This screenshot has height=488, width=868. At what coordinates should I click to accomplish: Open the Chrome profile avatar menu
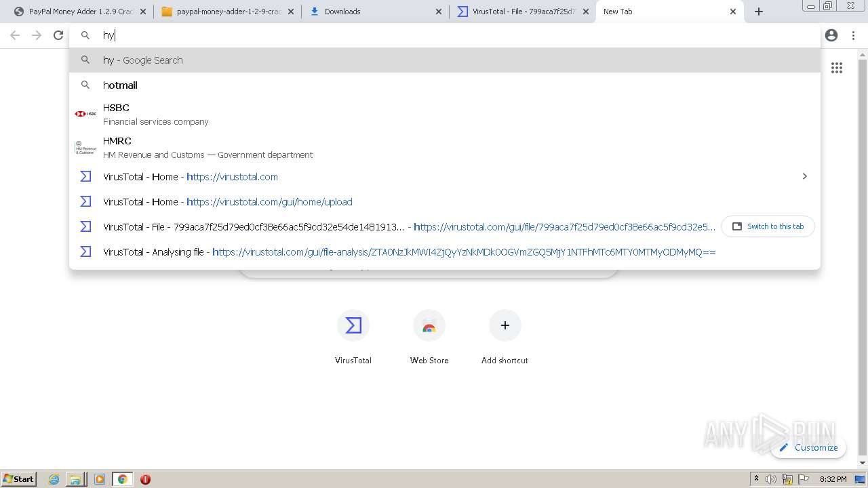831,35
